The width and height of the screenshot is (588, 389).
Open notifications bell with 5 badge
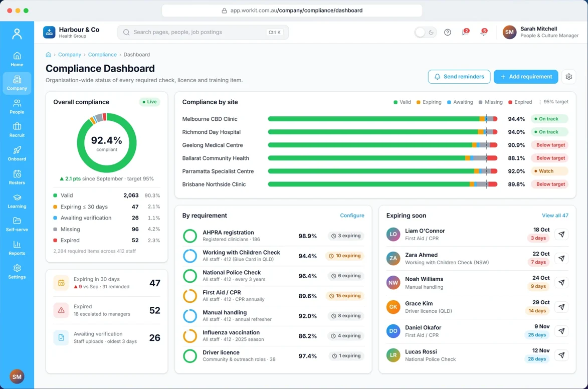pyautogui.click(x=484, y=32)
